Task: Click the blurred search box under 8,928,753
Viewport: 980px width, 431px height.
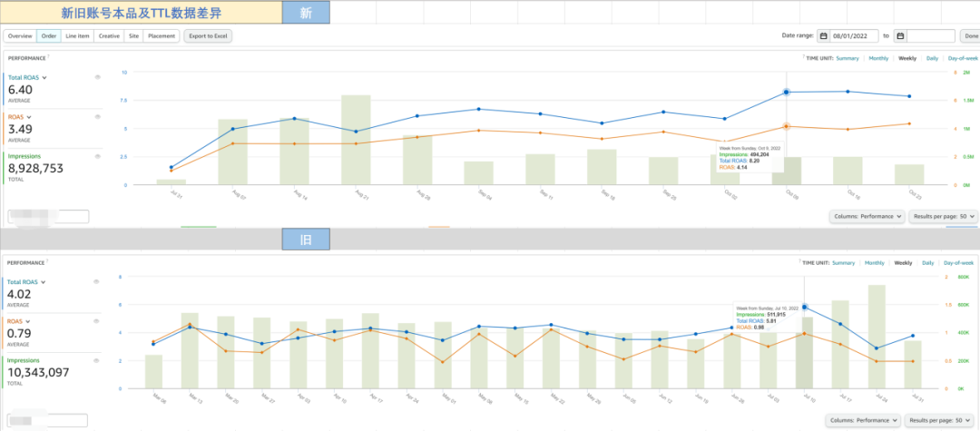Action: point(48,217)
